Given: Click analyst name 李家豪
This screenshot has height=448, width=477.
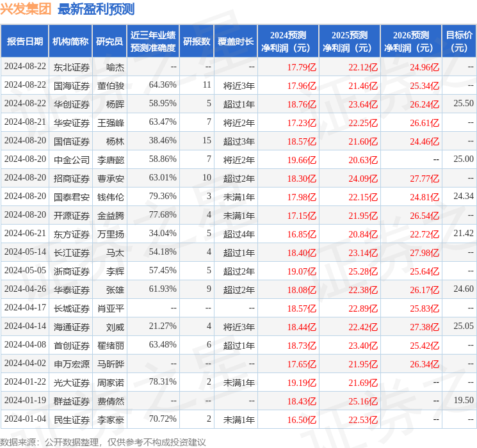Looking at the screenshot, I should [111, 420].
